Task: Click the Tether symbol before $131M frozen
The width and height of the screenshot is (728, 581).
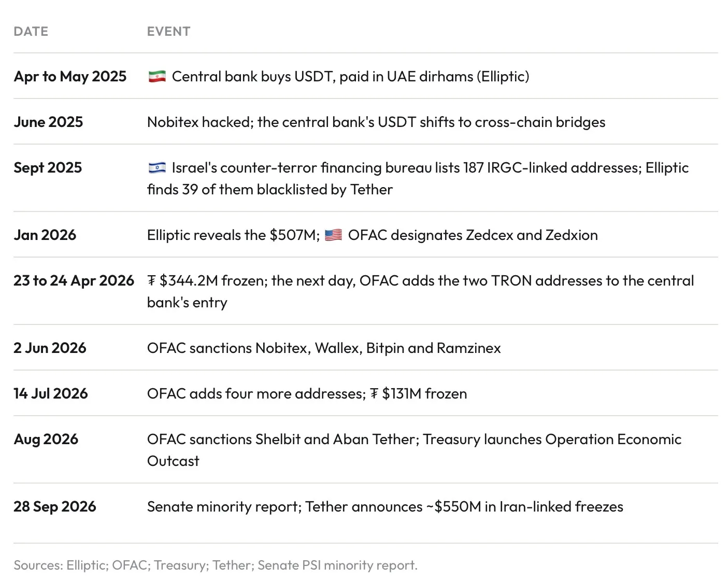Action: [x=374, y=394]
